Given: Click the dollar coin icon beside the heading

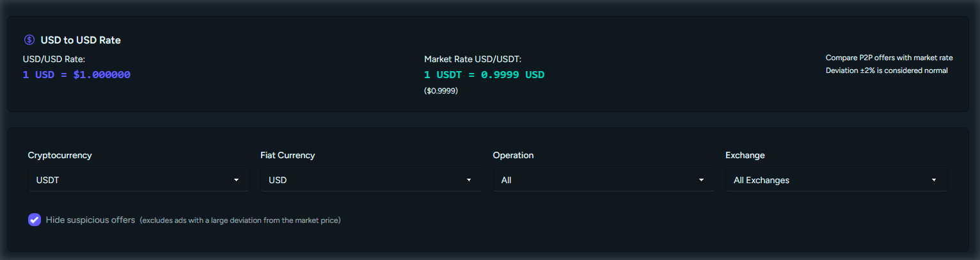Looking at the screenshot, I should pos(29,40).
